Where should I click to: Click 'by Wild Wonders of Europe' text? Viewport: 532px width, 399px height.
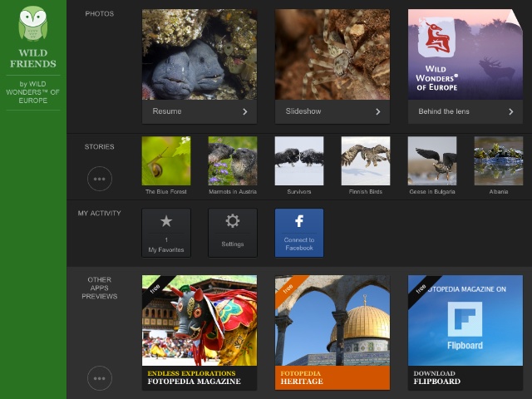33,92
